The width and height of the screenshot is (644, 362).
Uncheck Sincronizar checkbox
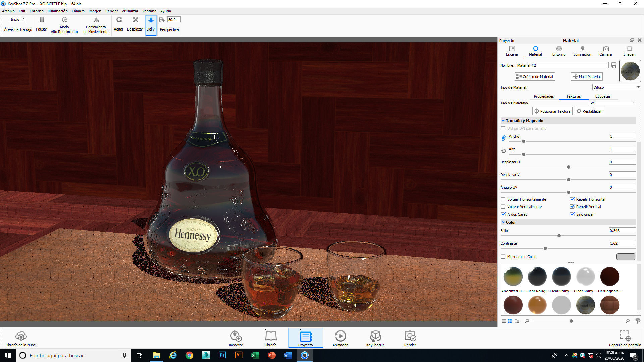tap(572, 214)
